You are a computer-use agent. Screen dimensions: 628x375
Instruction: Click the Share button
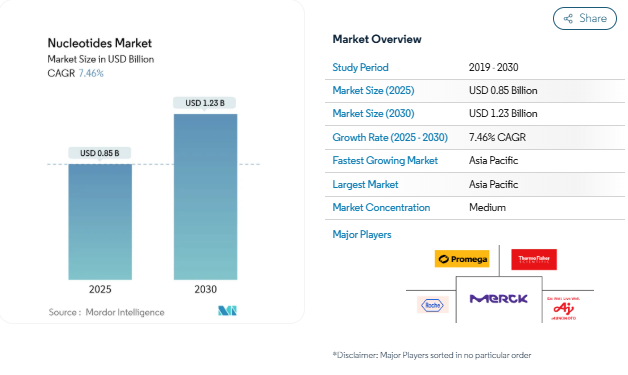click(585, 18)
